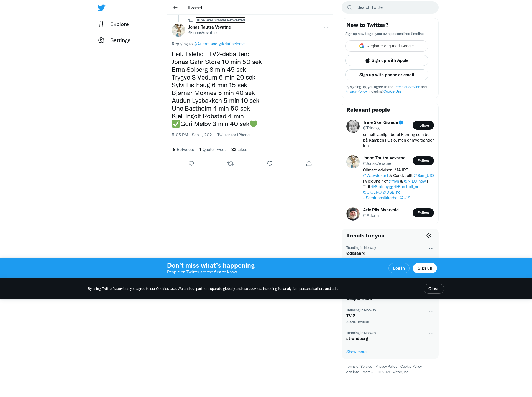Open Jonas Tautra Vevatne's profile picture
The width and height of the screenshot is (532, 397).
coord(178,30)
